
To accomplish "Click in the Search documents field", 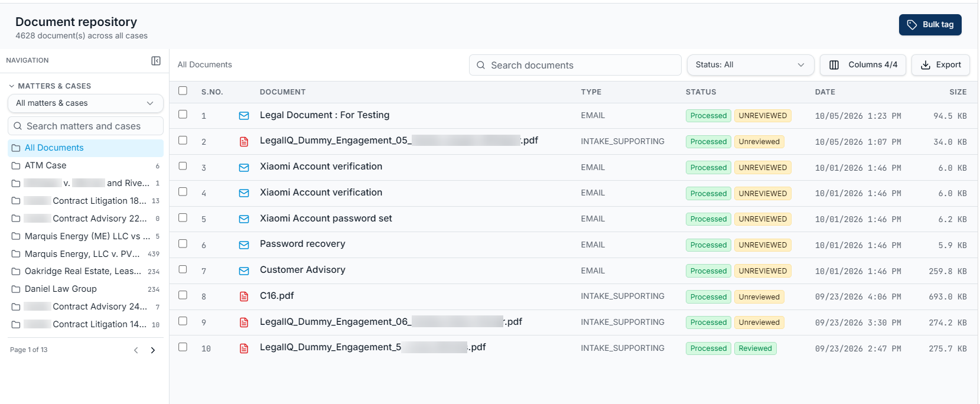I will [575, 65].
